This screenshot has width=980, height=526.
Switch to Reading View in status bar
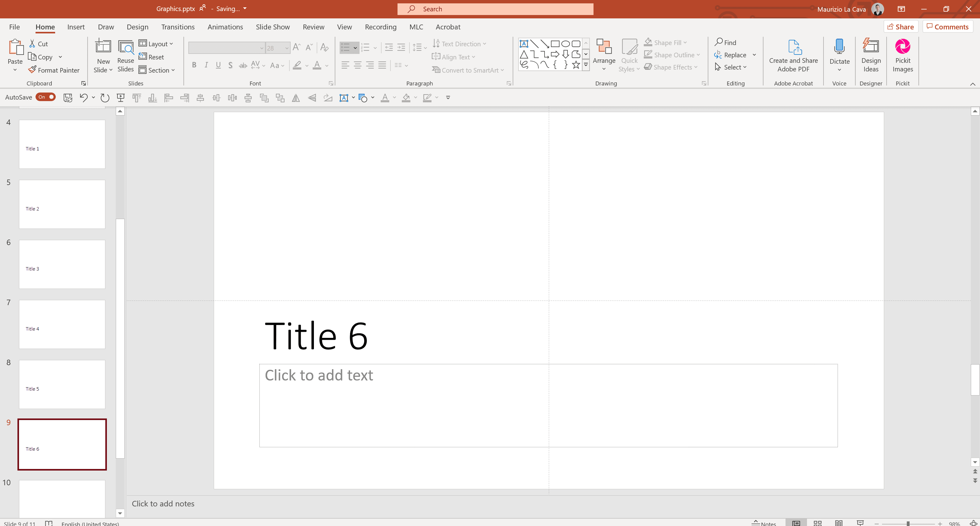(839, 523)
